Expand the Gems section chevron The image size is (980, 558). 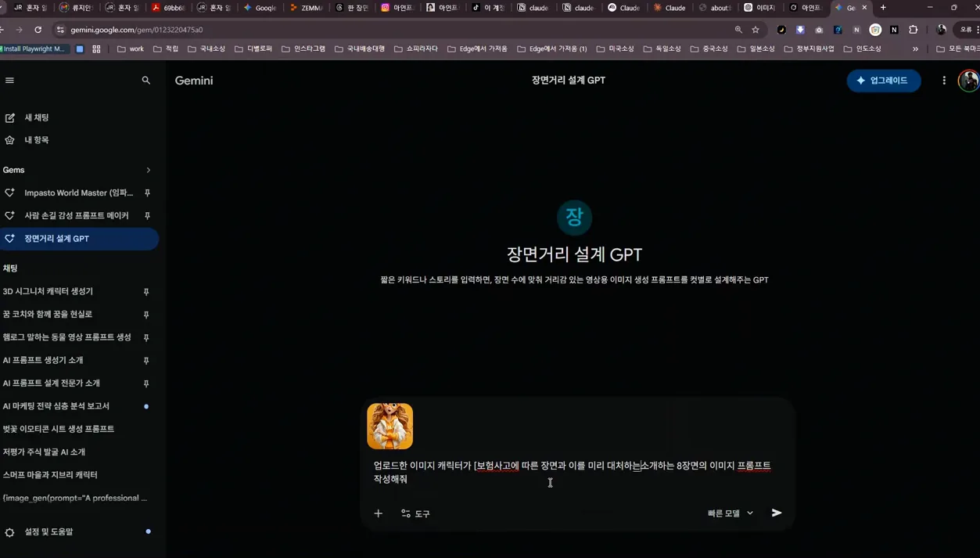pos(148,170)
